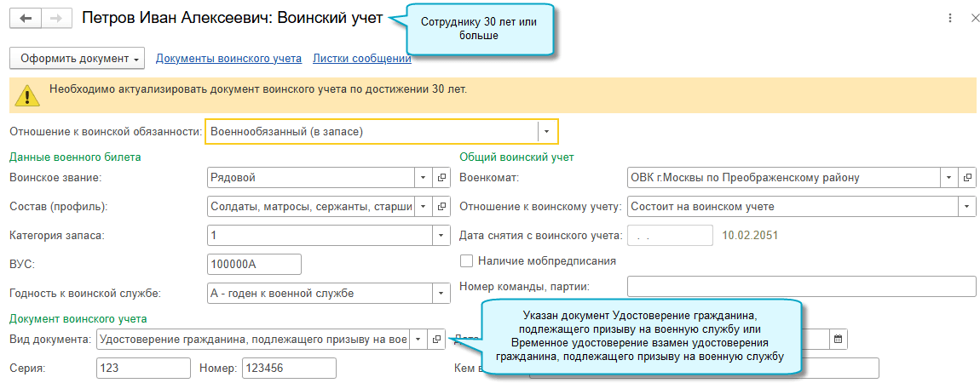Open the Листки сообщений link
Screen dimensions: 980x383
(362, 59)
